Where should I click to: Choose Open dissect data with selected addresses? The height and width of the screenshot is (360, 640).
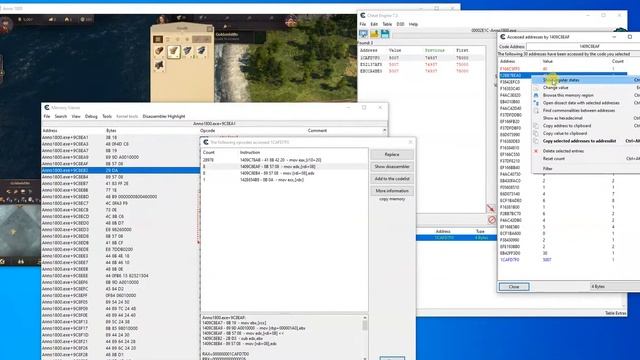pyautogui.click(x=581, y=103)
